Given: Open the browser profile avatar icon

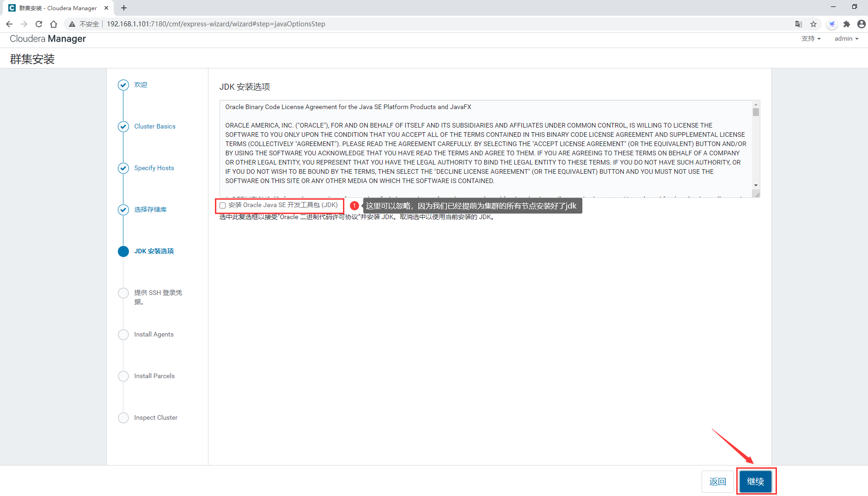Looking at the screenshot, I should pyautogui.click(x=861, y=24).
